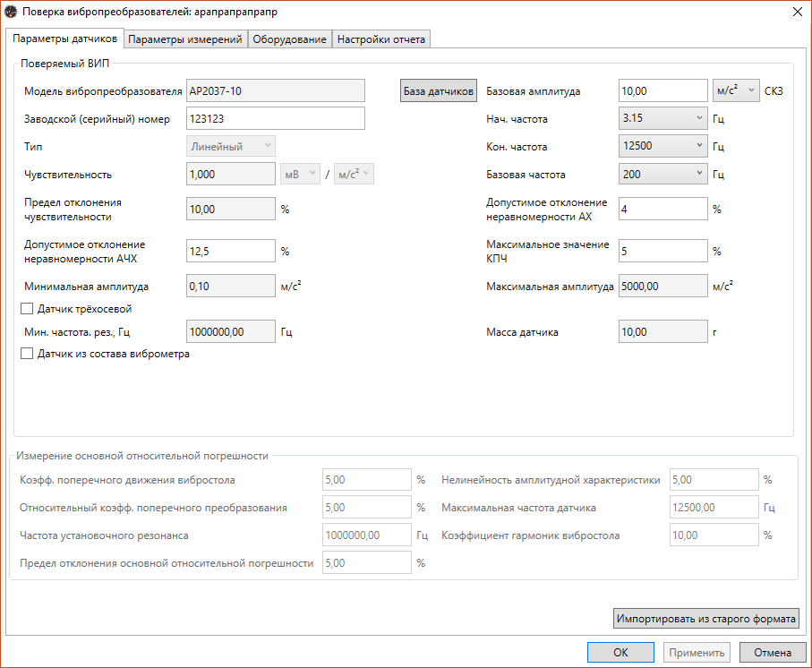812x668 pixels.
Task: Toggle 'Датчик из состава виброметра' checkbox
Action: (27, 354)
